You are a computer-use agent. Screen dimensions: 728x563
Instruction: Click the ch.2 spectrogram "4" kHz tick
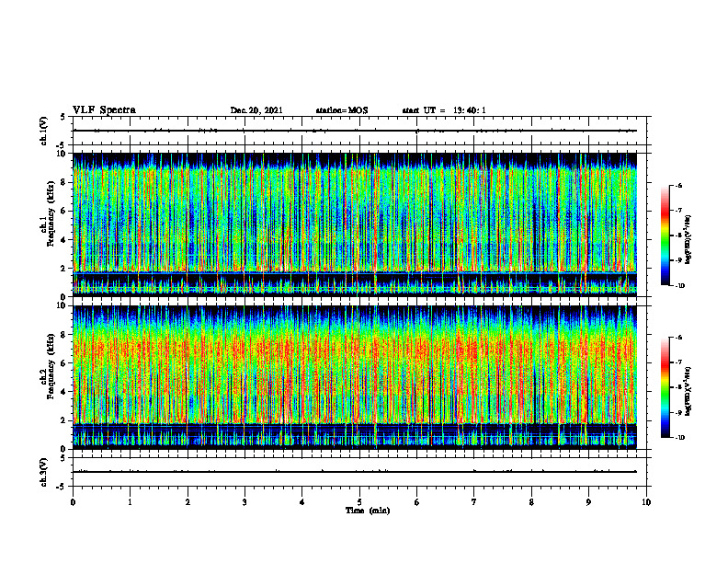(63, 392)
